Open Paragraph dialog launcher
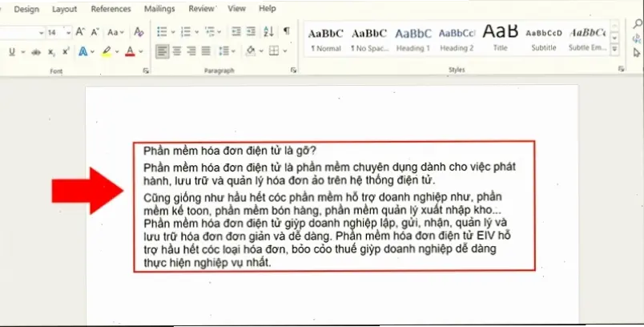 pos(293,71)
